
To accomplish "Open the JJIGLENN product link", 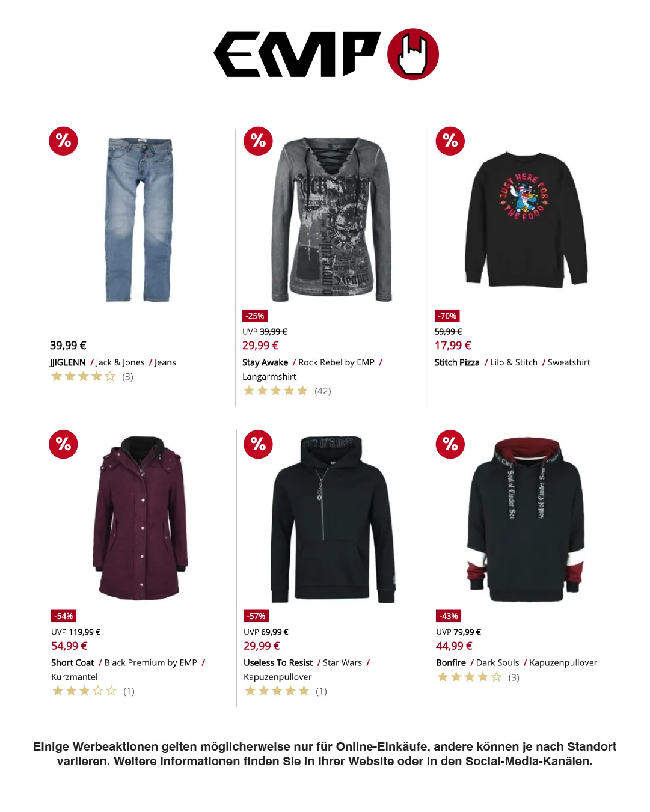I will point(68,362).
